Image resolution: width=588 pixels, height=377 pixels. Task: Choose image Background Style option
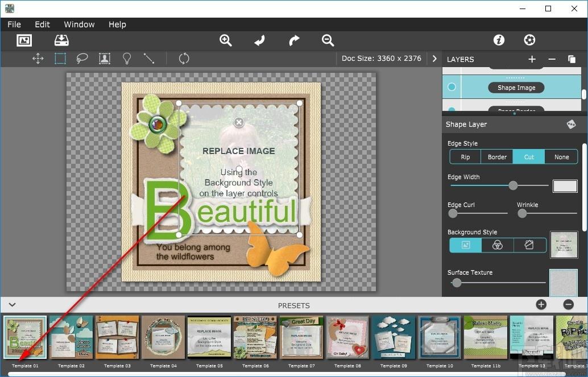coord(465,245)
